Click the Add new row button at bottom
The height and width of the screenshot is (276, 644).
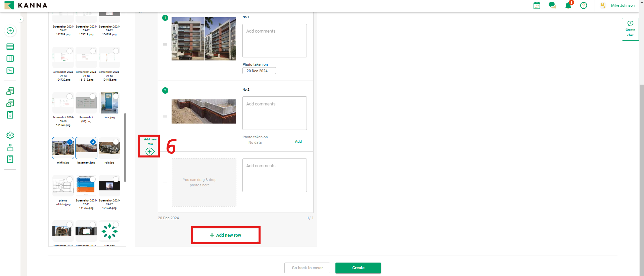(x=226, y=235)
